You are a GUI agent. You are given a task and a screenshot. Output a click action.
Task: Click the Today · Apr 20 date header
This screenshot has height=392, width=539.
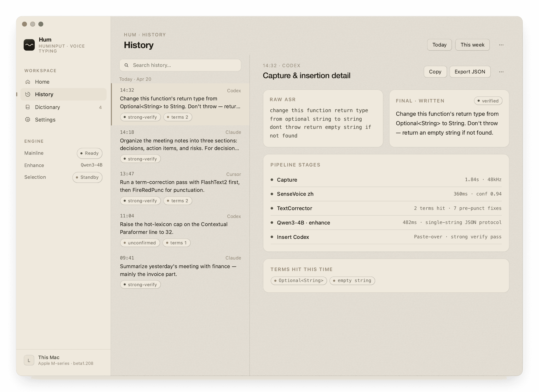point(135,79)
